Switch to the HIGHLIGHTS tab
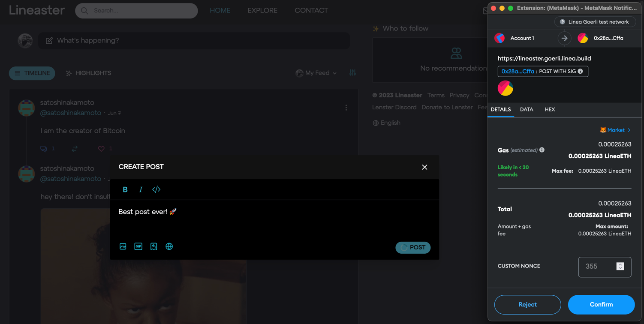This screenshot has width=644, height=324. (88, 73)
